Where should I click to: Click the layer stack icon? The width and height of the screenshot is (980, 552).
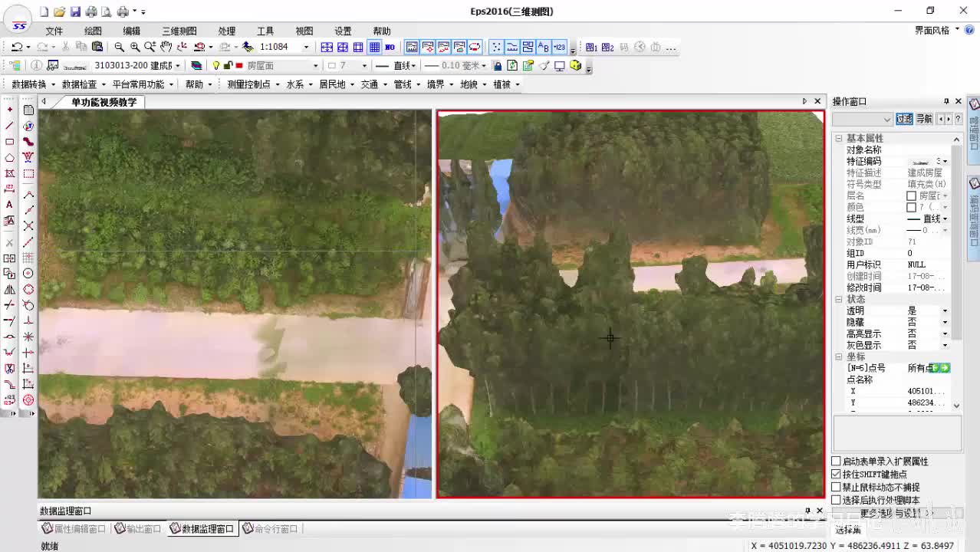coord(196,66)
